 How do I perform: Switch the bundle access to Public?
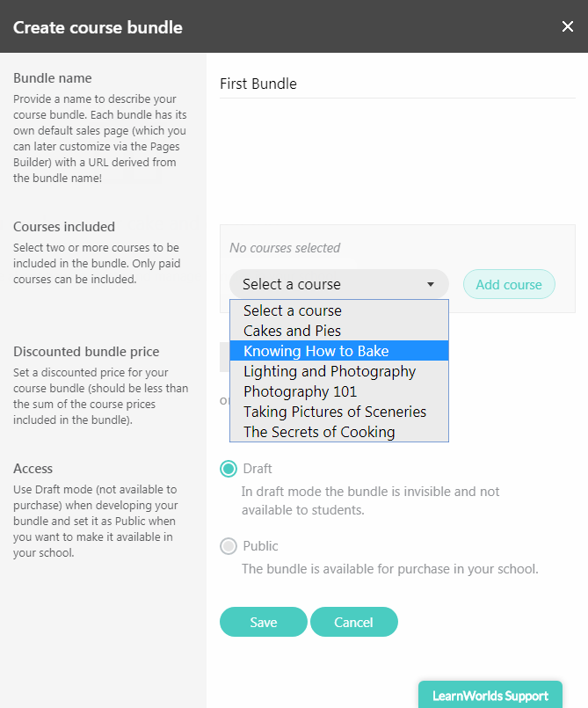[228, 545]
